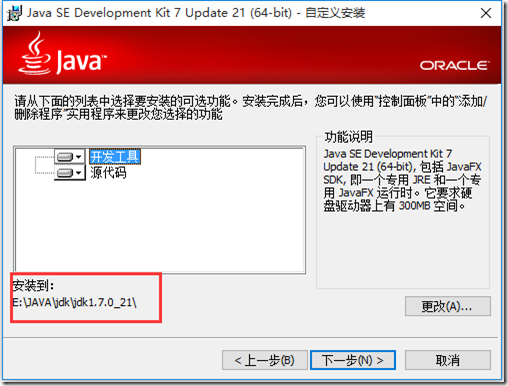Click the installer icon in title bar
The image size is (508, 386).
[x=14, y=13]
